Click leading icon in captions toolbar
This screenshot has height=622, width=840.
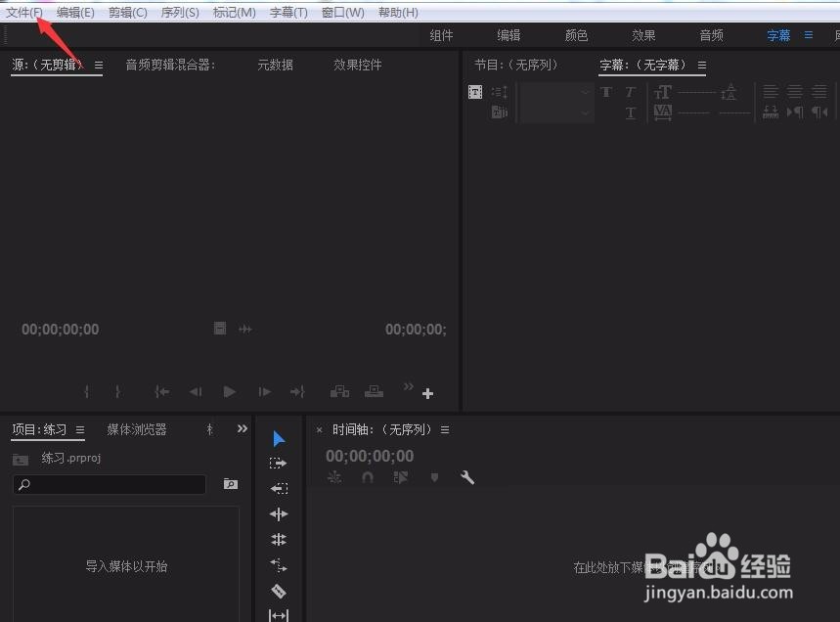[x=729, y=92]
